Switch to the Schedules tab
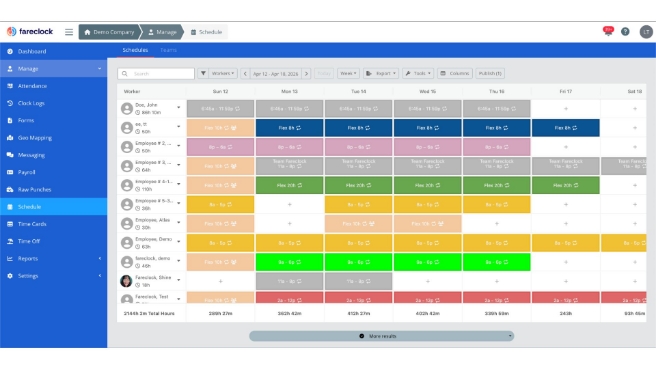This screenshot has height=369, width=656. click(x=135, y=50)
